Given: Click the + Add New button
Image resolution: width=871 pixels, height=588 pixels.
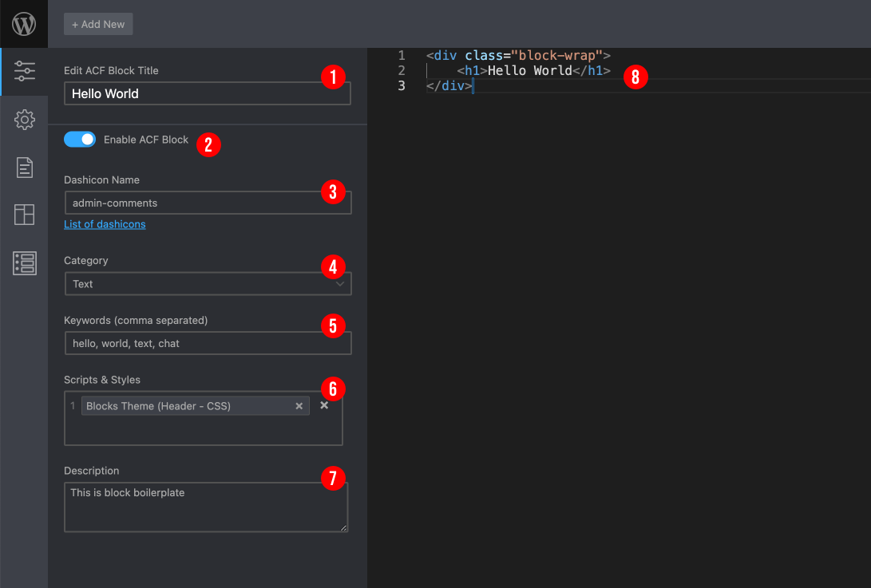Looking at the screenshot, I should [x=98, y=25].
